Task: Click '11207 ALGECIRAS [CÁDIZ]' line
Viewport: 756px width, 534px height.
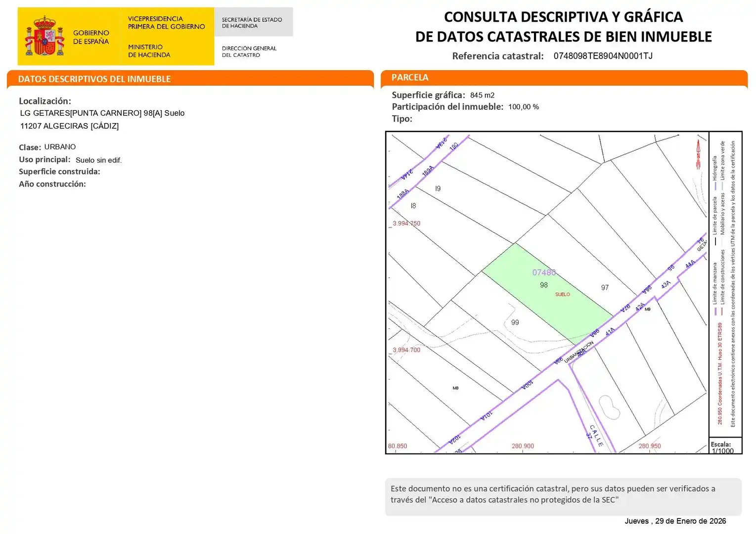Action: tap(69, 126)
